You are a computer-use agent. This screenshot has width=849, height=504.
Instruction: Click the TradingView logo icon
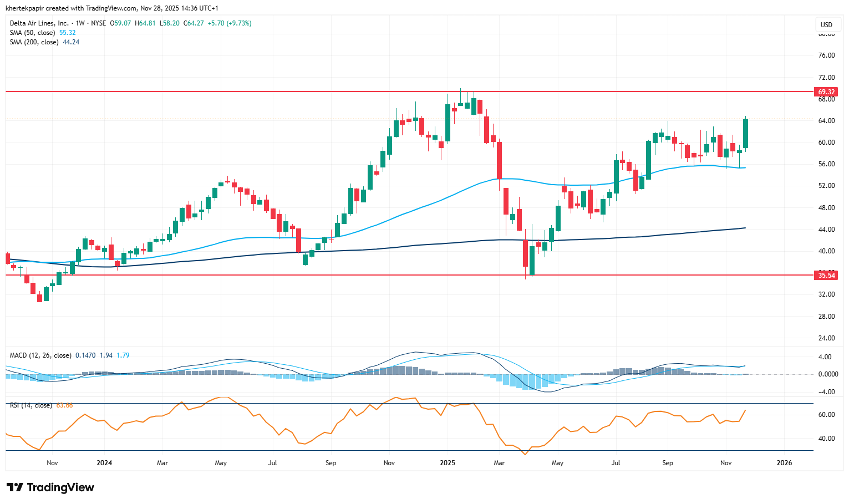coord(15,487)
